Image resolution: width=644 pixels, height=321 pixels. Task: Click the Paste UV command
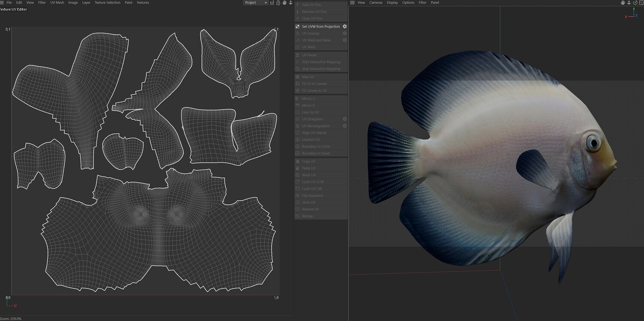coord(321,168)
